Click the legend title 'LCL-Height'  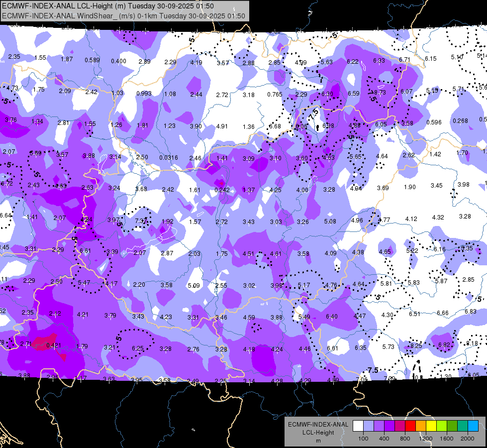pos(318,433)
